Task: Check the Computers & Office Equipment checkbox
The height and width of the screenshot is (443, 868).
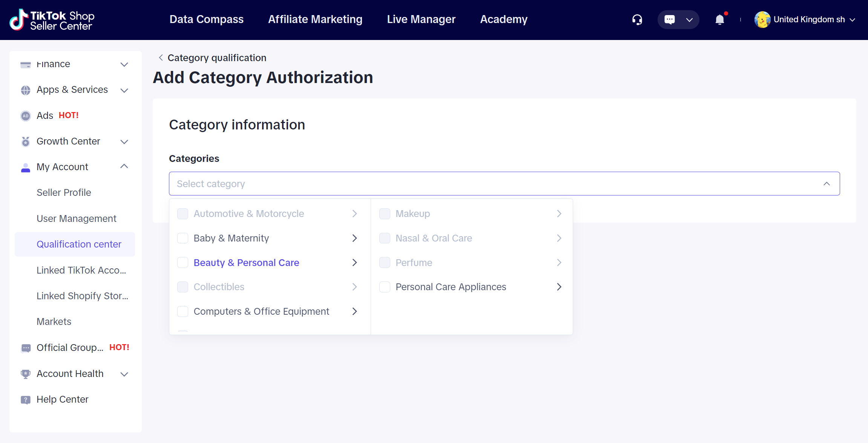Action: (x=183, y=311)
